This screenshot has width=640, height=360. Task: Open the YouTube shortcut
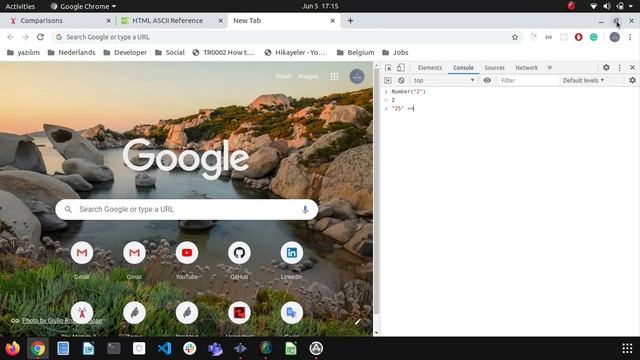[187, 259]
